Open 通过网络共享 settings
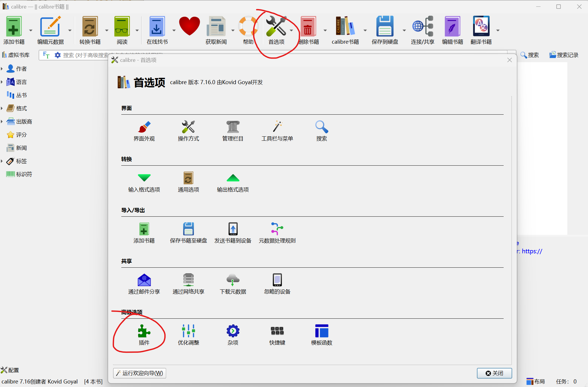 point(188,284)
